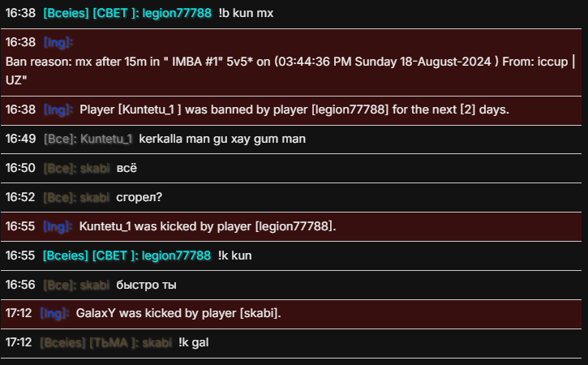588x365 pixels.
Task: Click the [Ing] tag above the ban reason
Action: click(x=58, y=41)
